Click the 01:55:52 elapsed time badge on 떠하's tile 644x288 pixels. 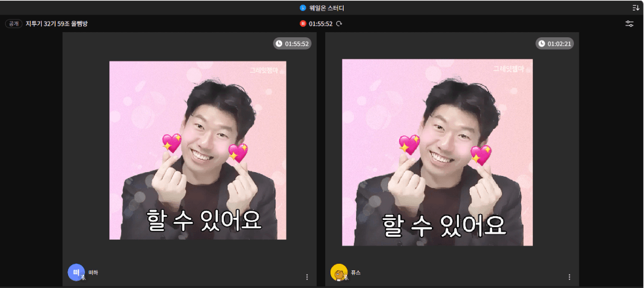tap(292, 44)
